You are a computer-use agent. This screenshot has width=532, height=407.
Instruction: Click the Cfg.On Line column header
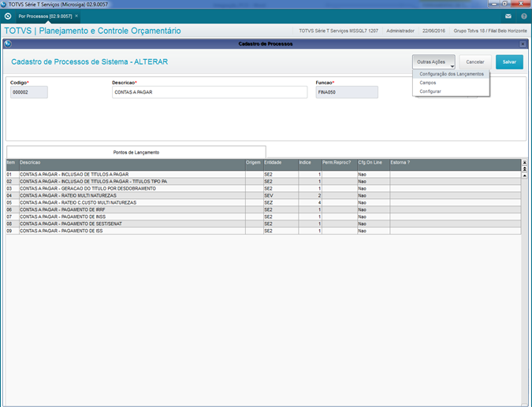tap(374, 165)
